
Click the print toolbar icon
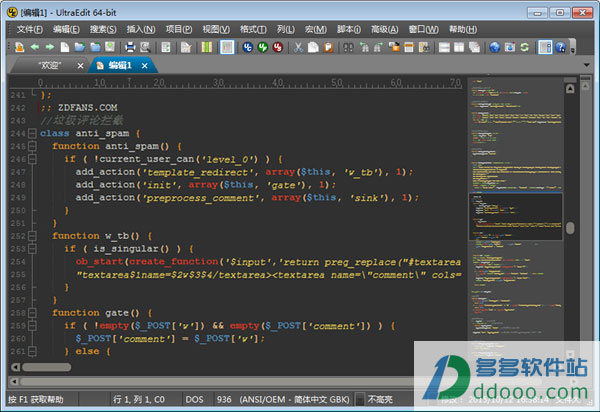tap(130, 47)
